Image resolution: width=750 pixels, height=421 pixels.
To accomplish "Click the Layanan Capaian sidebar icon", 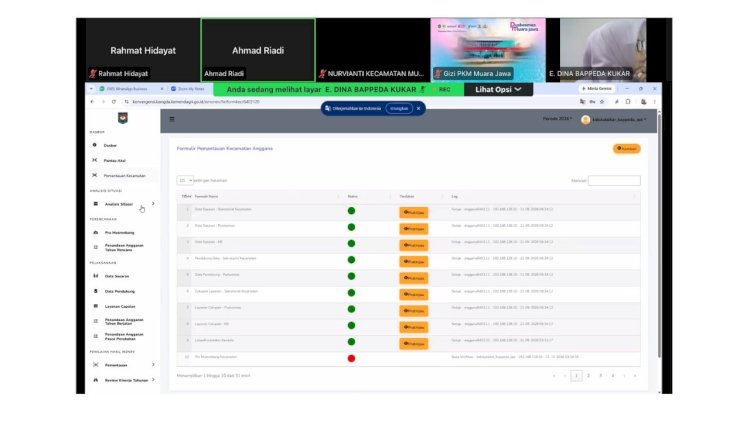I will coord(96,306).
